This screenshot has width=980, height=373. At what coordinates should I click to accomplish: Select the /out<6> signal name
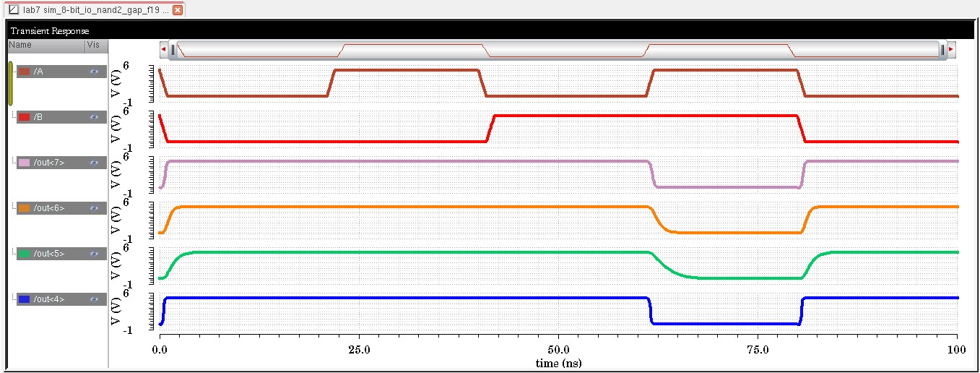click(48, 208)
